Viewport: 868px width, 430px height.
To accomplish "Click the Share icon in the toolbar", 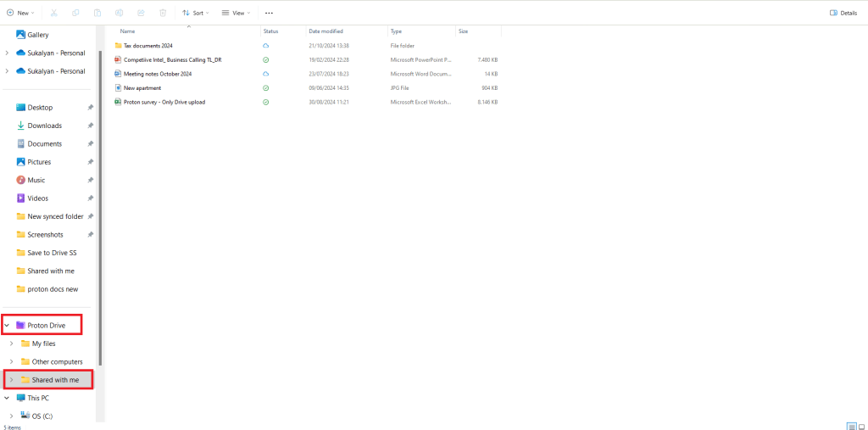I will pos(141,13).
